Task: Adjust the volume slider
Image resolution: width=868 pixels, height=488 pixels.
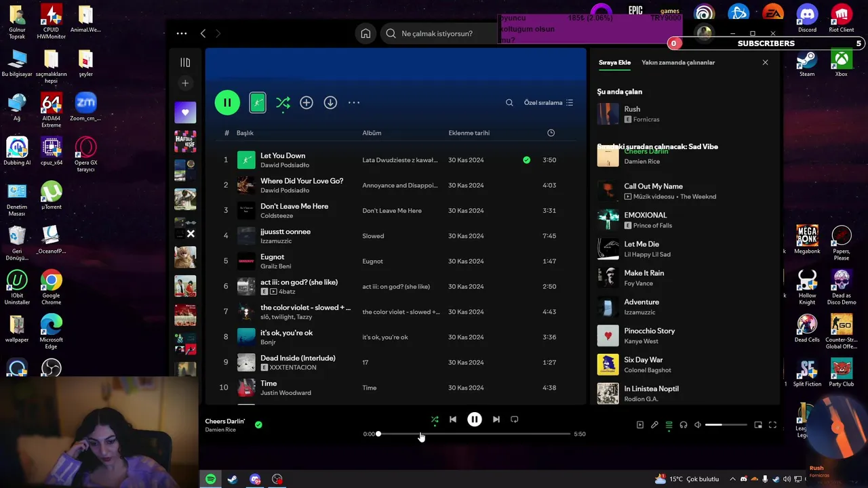Action: (x=726, y=425)
